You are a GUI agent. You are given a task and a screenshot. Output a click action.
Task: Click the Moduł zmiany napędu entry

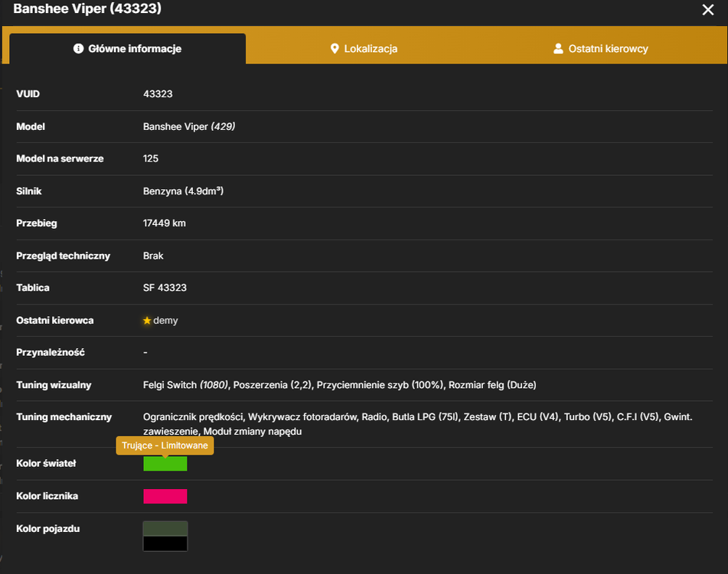253,432
